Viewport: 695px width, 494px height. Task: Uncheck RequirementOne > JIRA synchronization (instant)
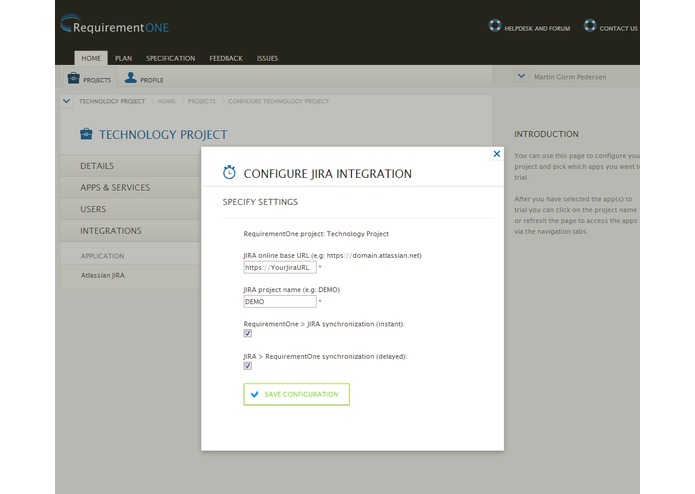pyautogui.click(x=248, y=333)
